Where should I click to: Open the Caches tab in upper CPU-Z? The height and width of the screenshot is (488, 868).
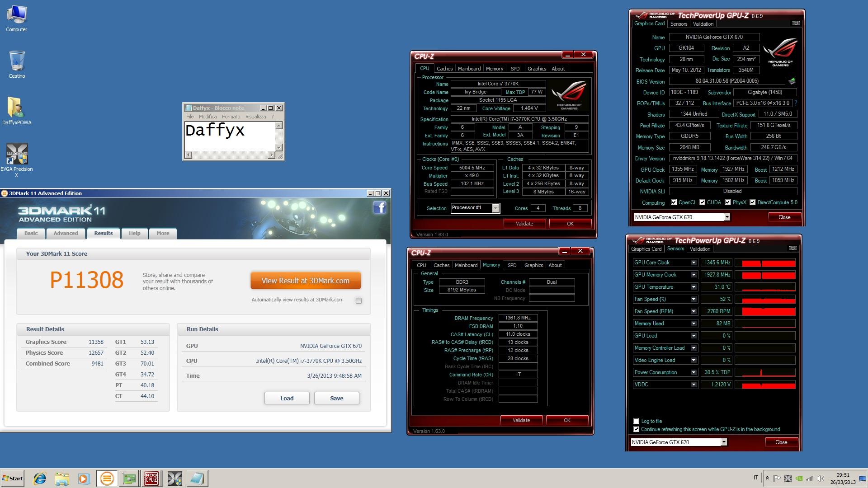pyautogui.click(x=444, y=69)
